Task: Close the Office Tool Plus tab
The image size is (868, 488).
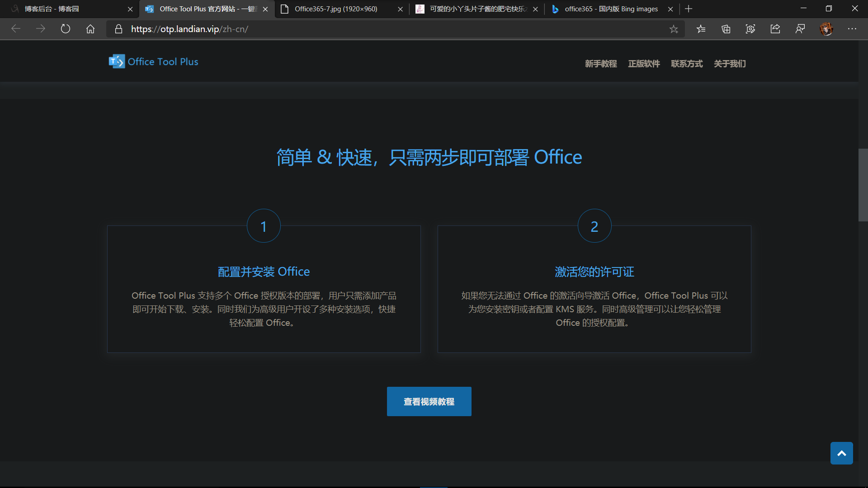Action: [265, 9]
